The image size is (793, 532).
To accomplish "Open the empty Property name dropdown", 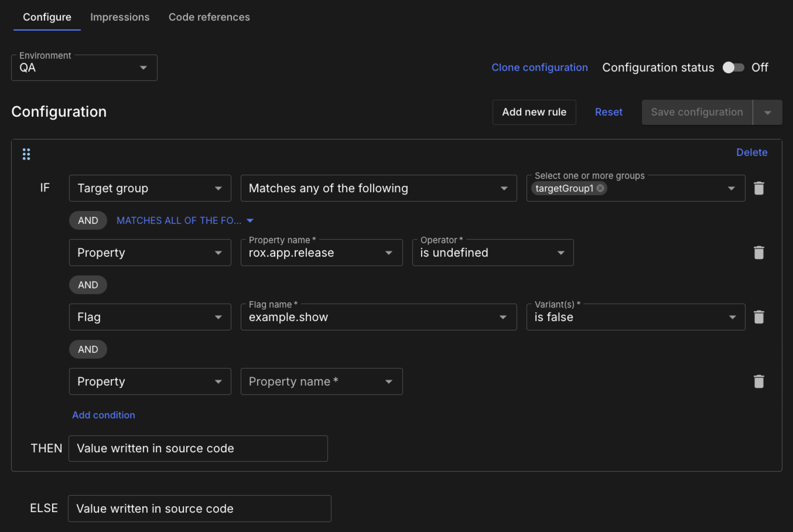I will coord(321,382).
